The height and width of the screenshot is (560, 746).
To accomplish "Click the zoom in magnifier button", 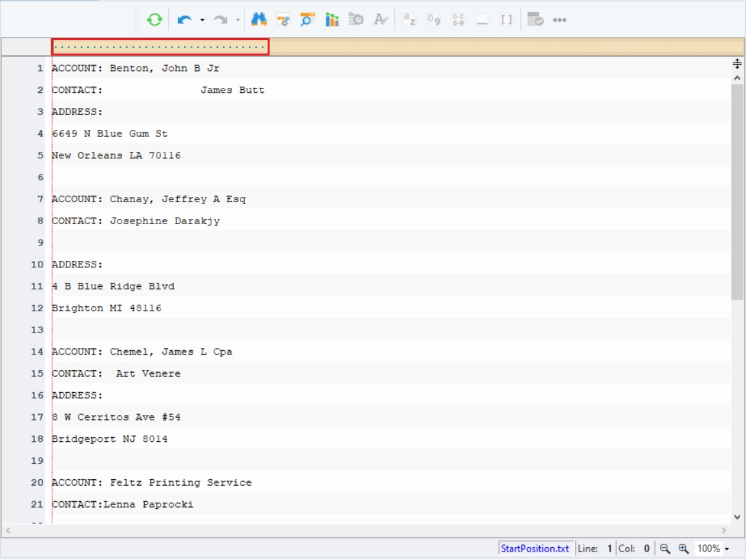I will (x=683, y=548).
